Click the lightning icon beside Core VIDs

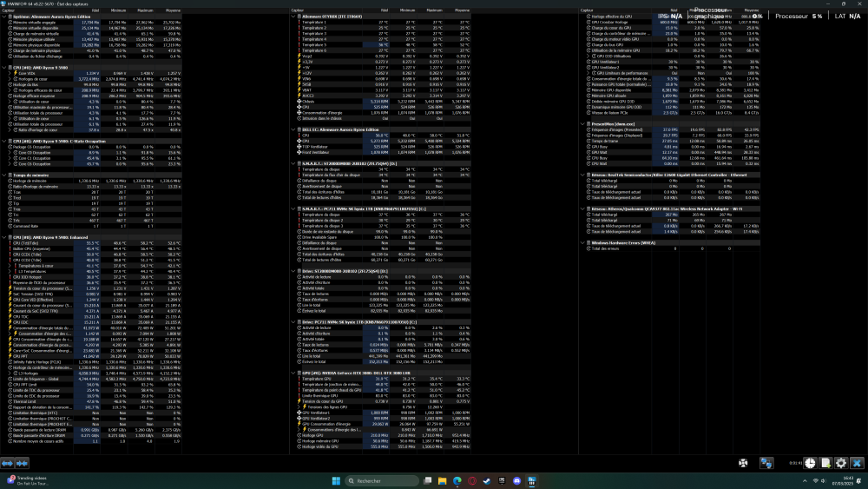[15, 73]
